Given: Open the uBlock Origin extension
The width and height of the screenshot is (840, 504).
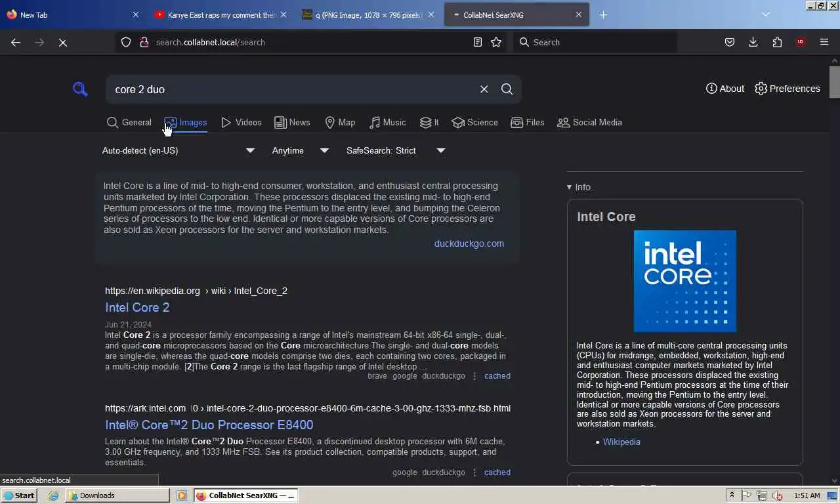Looking at the screenshot, I should [800, 42].
